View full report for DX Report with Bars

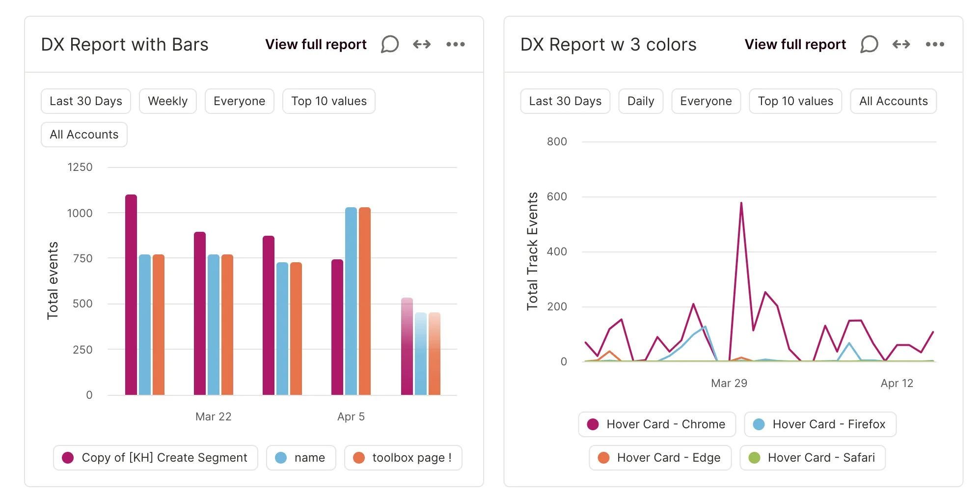coord(316,44)
